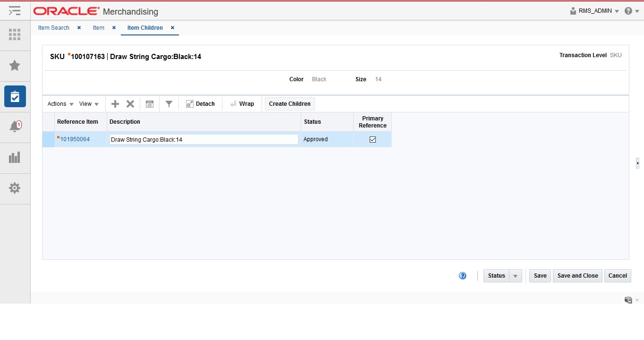Open the Status dropdown arrow

pos(516,276)
